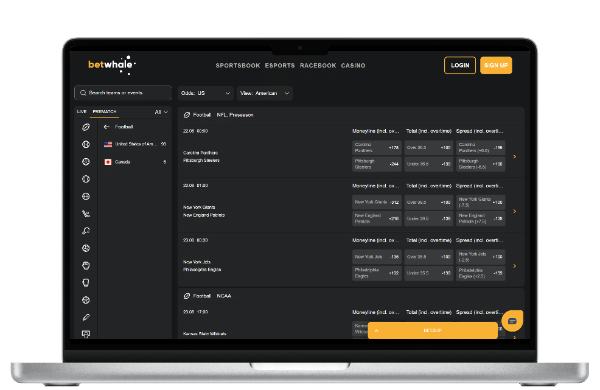Expand the Jets vs Eagles match markets
Image resolution: width=600 pixels, height=390 pixels.
pyautogui.click(x=515, y=266)
